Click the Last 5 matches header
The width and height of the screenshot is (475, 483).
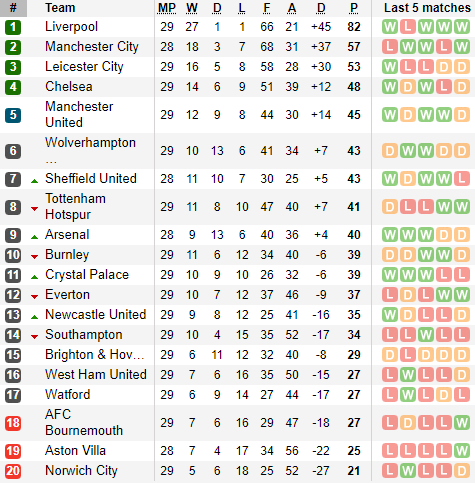pyautogui.click(x=427, y=8)
